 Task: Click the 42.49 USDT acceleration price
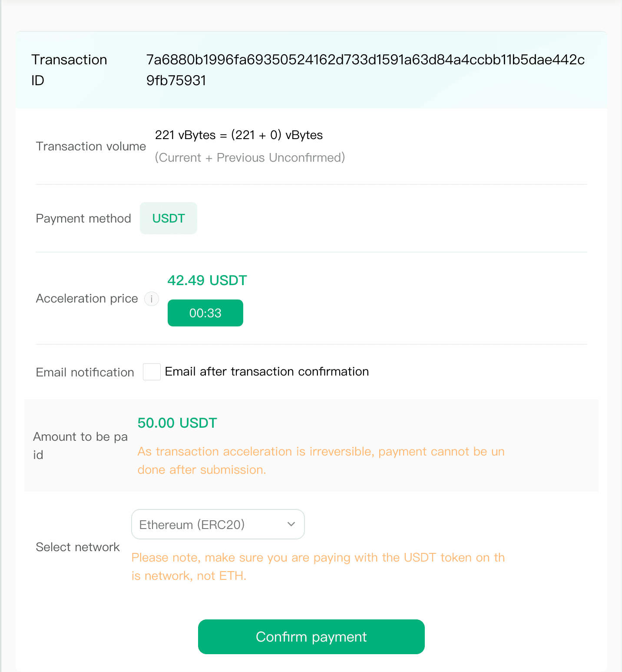point(207,280)
